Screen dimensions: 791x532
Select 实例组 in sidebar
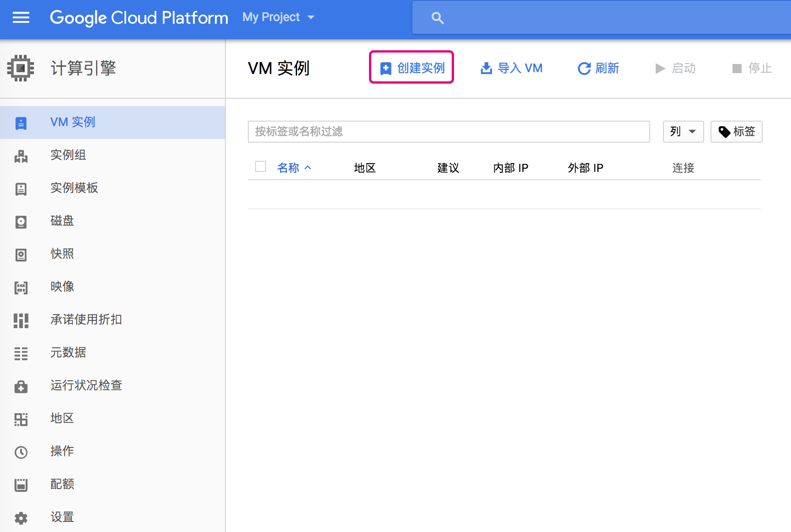pyautogui.click(x=112, y=155)
